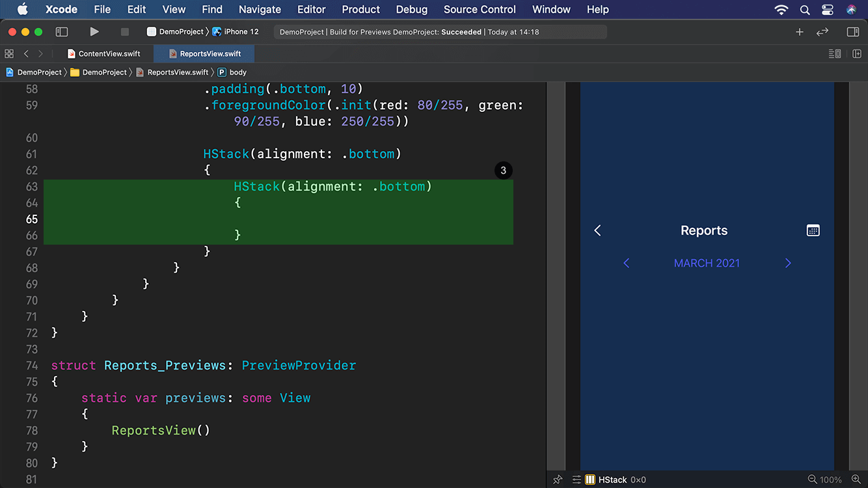Open the Find menu
The width and height of the screenshot is (868, 488).
coord(212,9)
